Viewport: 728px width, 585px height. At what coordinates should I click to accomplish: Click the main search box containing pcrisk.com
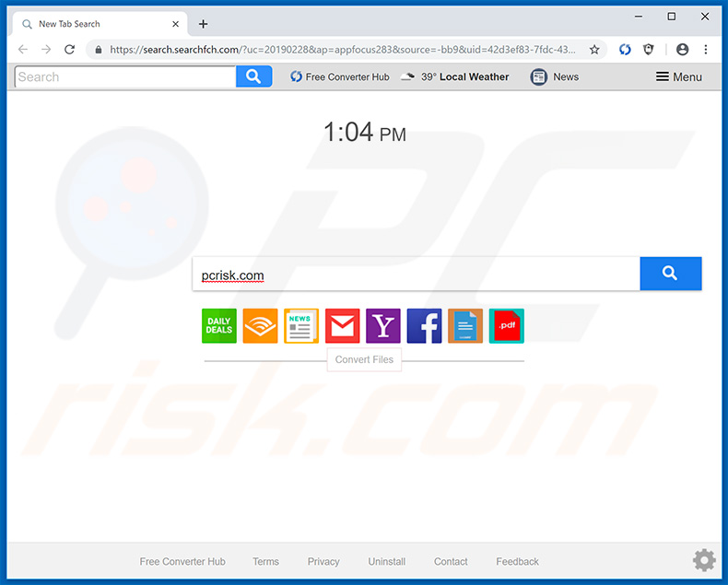[x=416, y=274]
